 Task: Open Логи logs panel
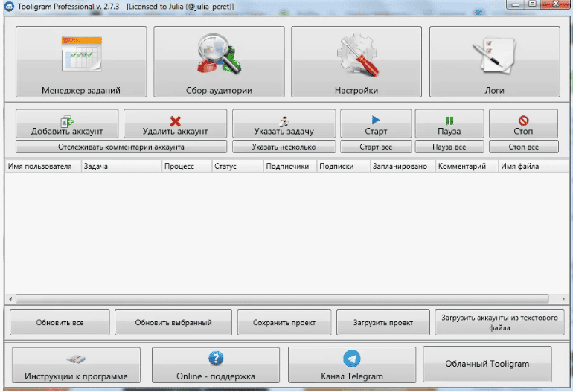(x=494, y=62)
